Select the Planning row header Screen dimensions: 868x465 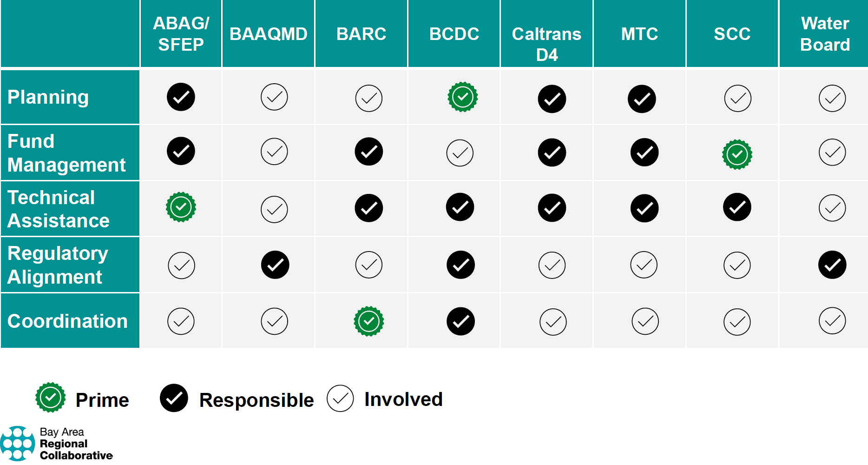click(x=70, y=97)
